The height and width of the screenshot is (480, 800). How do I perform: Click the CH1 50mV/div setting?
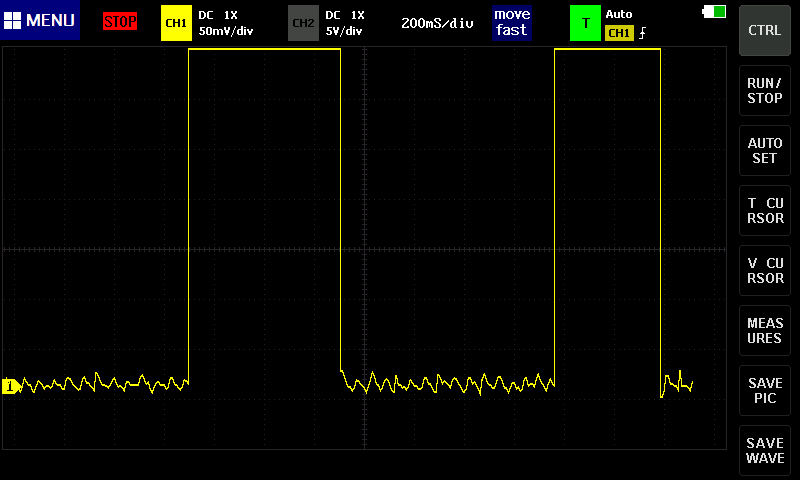coord(226,31)
